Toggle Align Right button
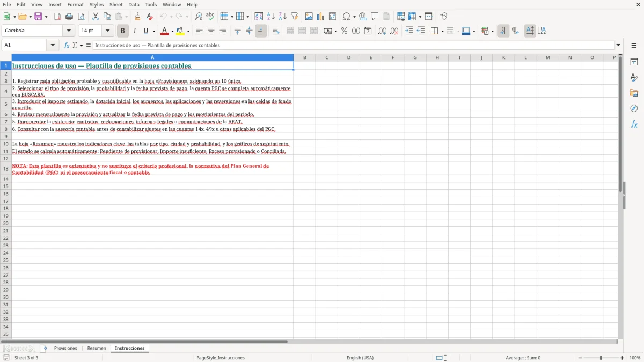644x362 pixels. click(x=223, y=31)
